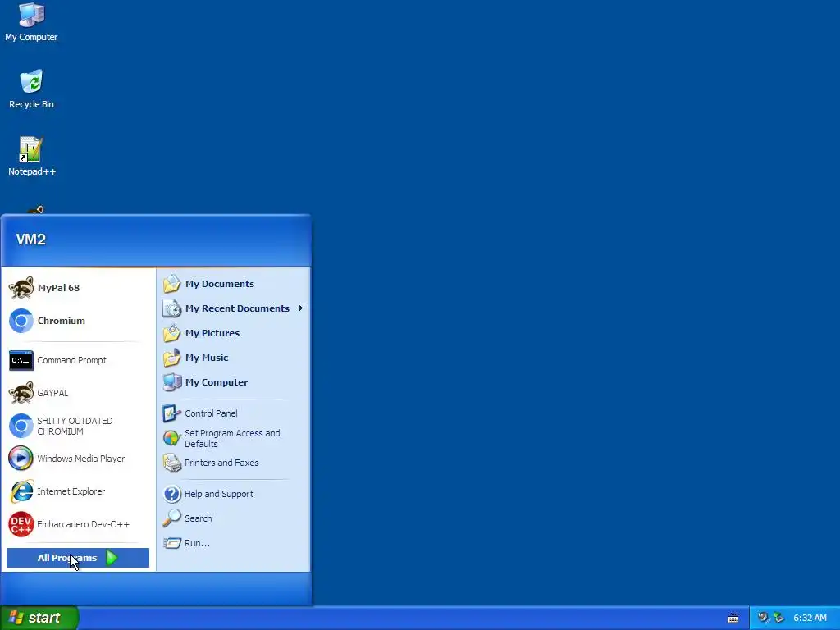Choose Control Panel label
The image size is (840, 630).
[x=211, y=413]
